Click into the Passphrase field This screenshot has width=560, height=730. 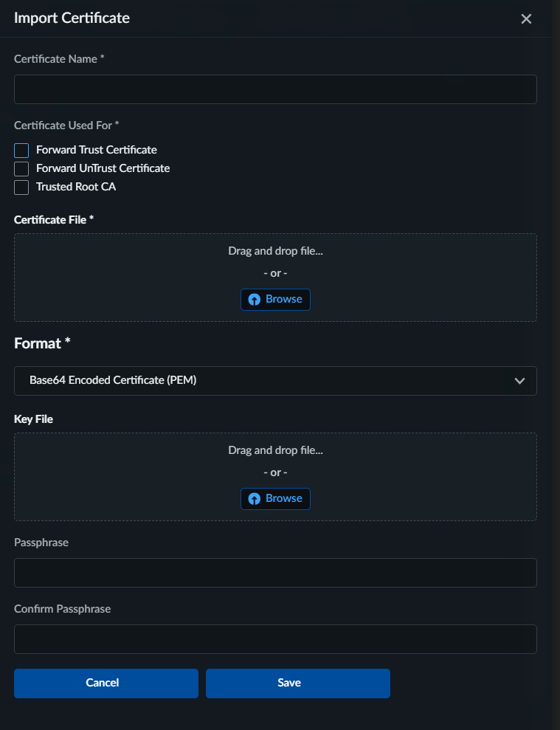click(x=275, y=573)
